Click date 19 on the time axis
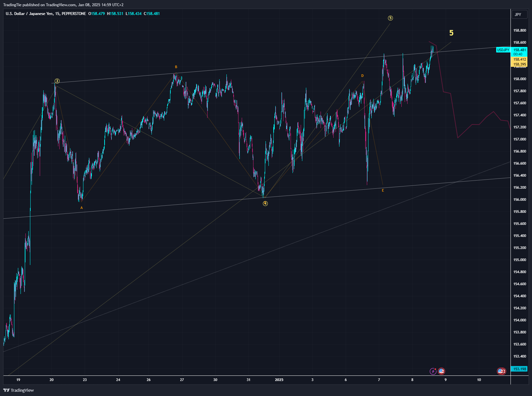Screen dimensions: 532x396 tap(18, 380)
